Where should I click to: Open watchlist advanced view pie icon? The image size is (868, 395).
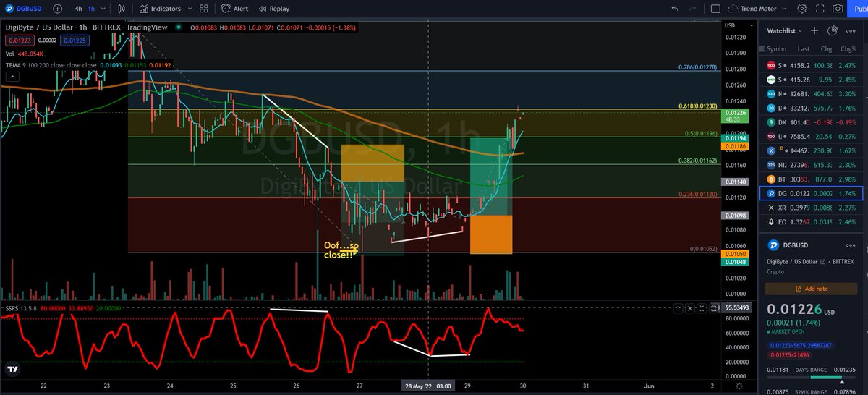click(x=832, y=31)
